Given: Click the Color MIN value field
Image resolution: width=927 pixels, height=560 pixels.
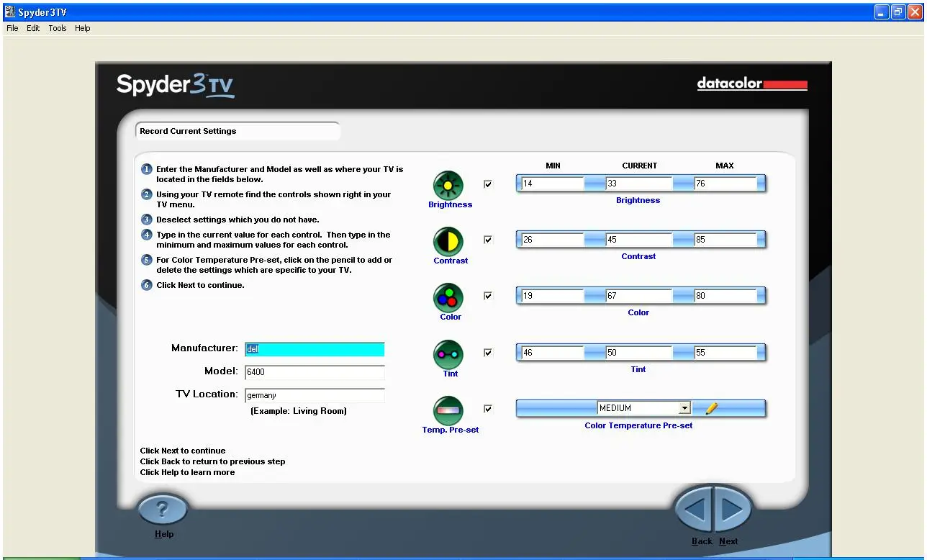Looking at the screenshot, I should tap(552, 296).
